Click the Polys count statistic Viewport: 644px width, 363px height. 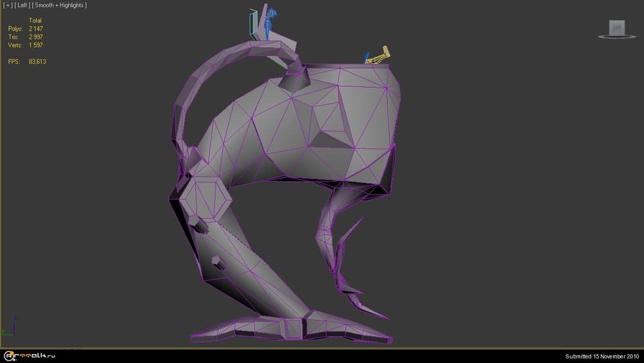point(35,29)
